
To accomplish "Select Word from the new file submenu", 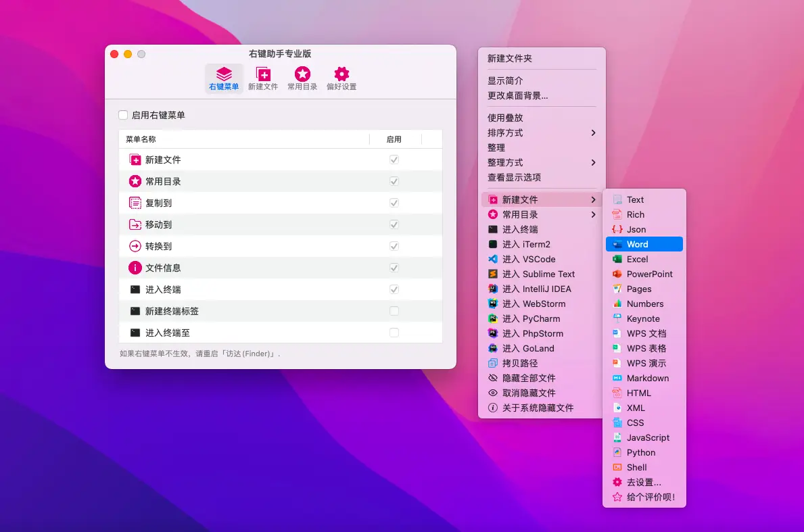I will pos(638,244).
